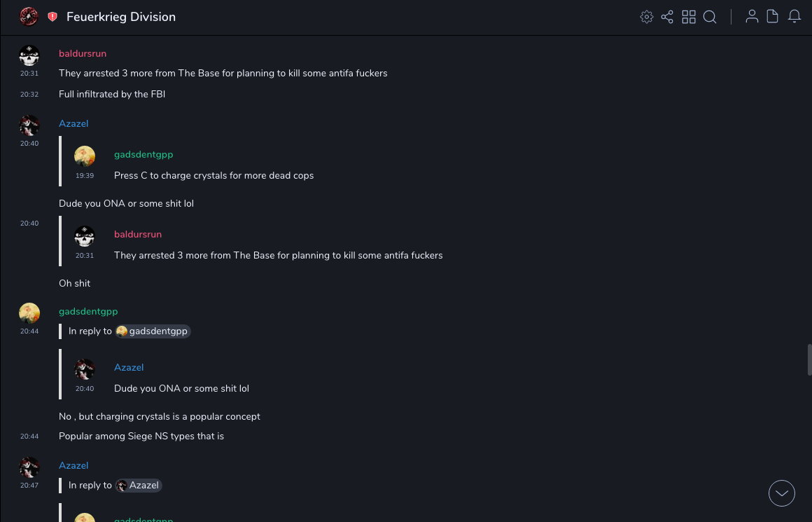Click the Azazel mention pill in reply line
The width and height of the screenshot is (812, 522).
coord(139,486)
